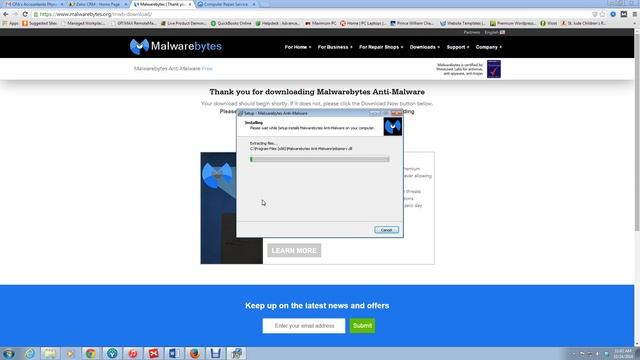Click the green Submit button
Screen dimensions: 640x360
(362, 326)
